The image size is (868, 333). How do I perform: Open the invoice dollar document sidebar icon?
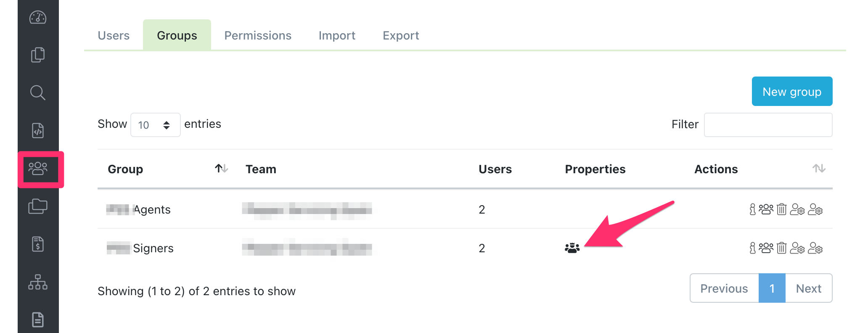pos(38,244)
